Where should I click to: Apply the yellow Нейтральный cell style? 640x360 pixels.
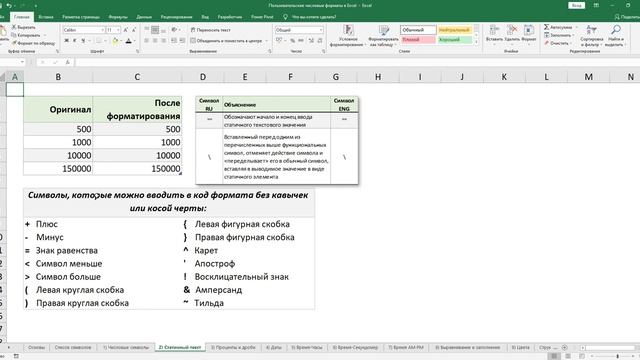point(454,30)
